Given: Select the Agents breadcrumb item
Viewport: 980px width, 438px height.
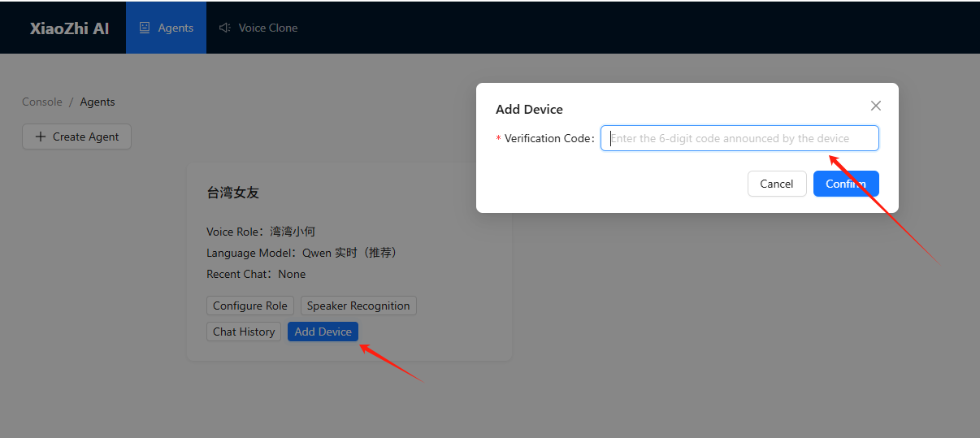Looking at the screenshot, I should coord(98,102).
